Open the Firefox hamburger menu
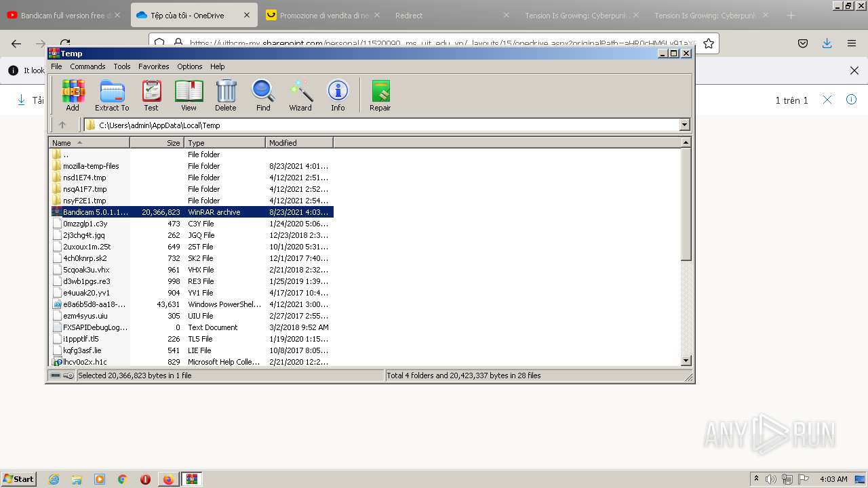The height and width of the screenshot is (488, 868). pyautogui.click(x=852, y=43)
